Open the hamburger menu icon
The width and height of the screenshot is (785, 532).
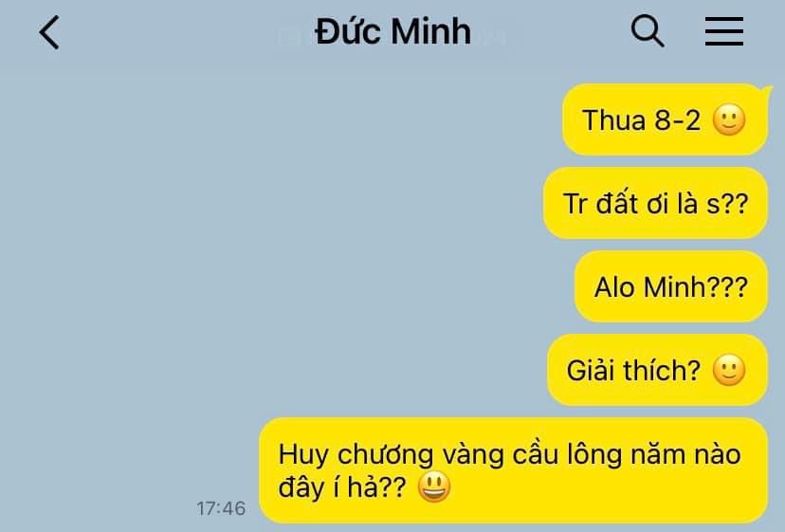724,31
